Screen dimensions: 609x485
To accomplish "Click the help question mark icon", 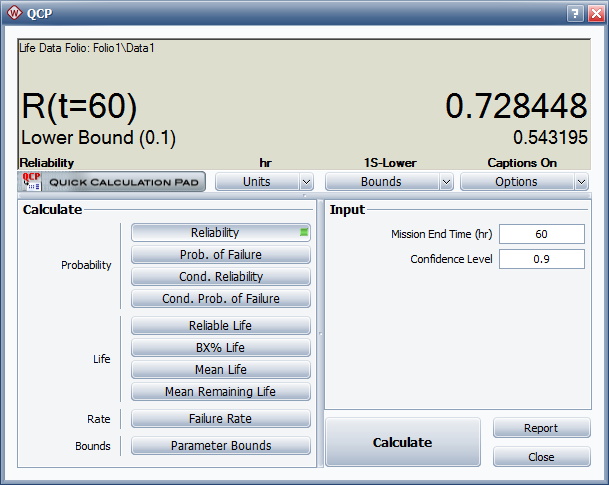I will 574,14.
